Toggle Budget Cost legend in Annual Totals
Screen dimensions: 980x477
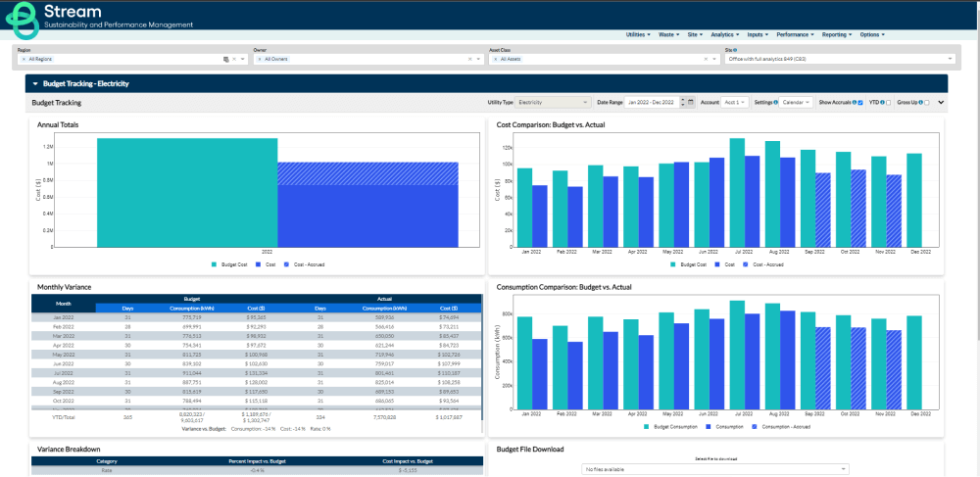point(230,264)
